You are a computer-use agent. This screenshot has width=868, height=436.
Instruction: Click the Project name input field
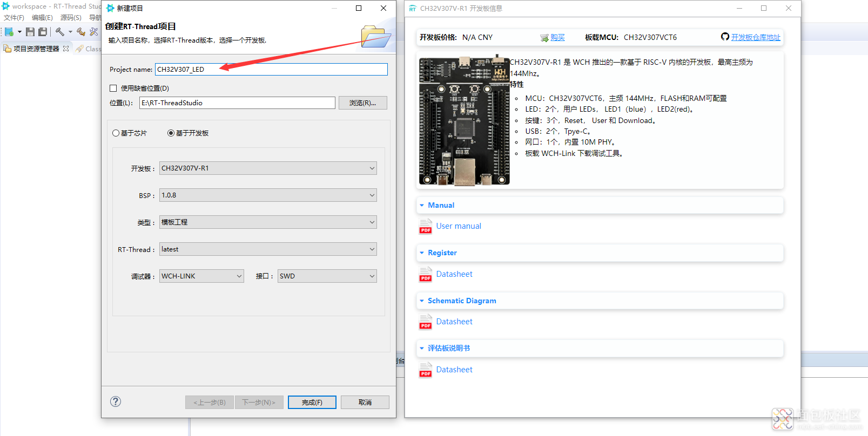(271, 69)
